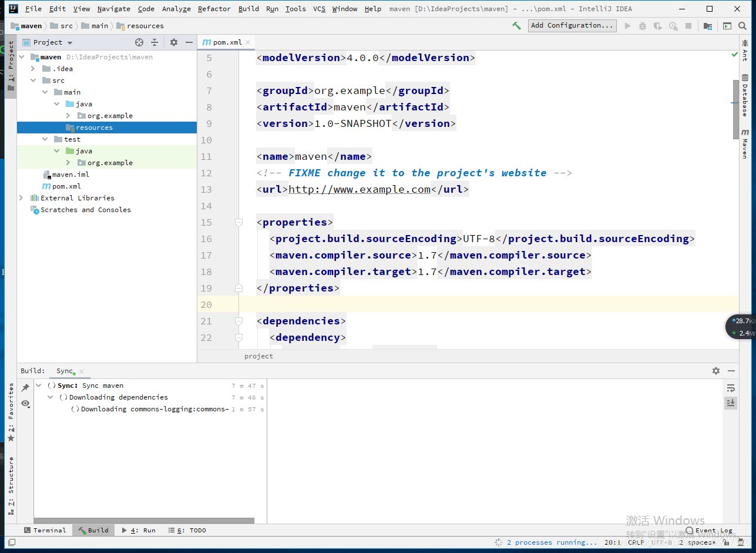The image size is (756, 553).
Task: Open the 4: Run tool window
Action: pos(139,530)
